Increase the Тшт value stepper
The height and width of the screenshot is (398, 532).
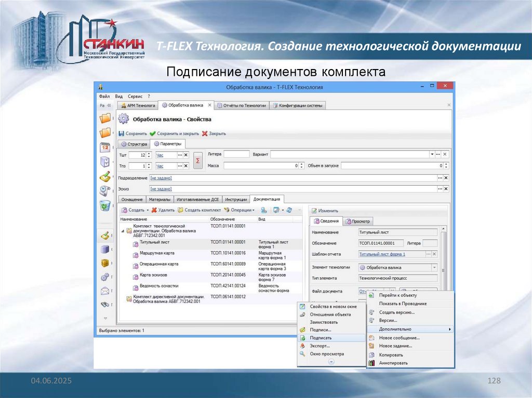[149, 154]
